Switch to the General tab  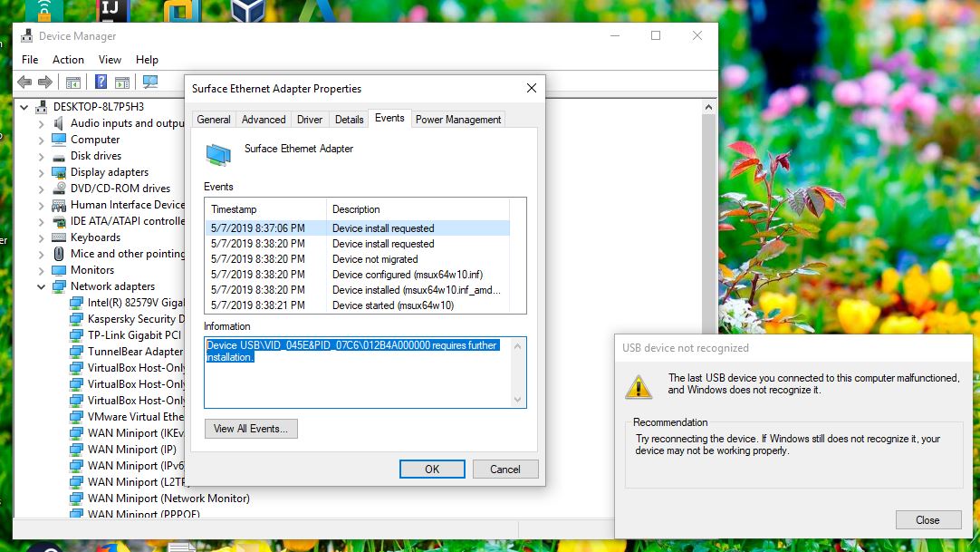point(214,120)
